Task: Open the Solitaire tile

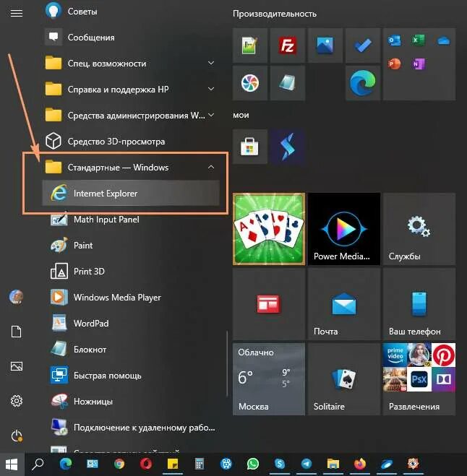Action: 344,379
